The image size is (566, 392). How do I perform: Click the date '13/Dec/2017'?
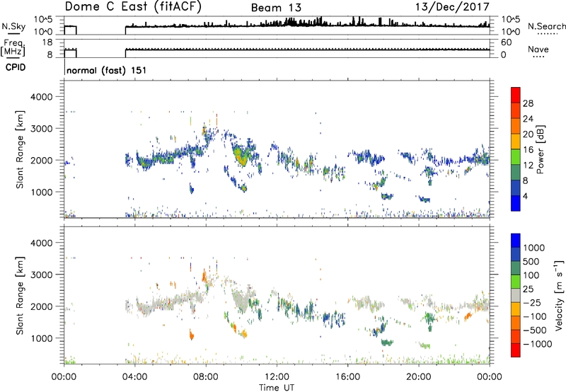tap(452, 7)
